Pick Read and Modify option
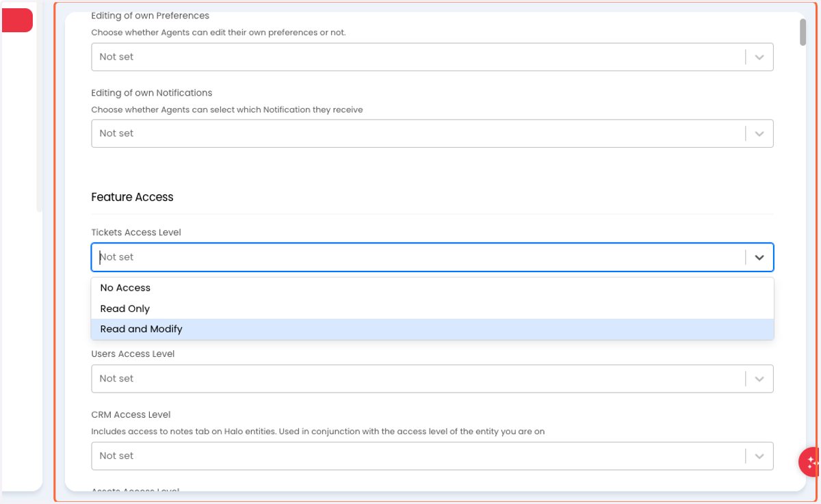The image size is (821, 504). click(x=432, y=329)
